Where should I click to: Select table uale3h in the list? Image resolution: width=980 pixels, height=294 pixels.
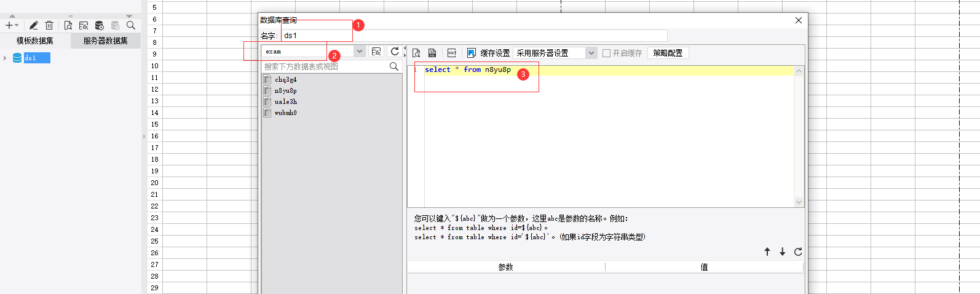[286, 101]
